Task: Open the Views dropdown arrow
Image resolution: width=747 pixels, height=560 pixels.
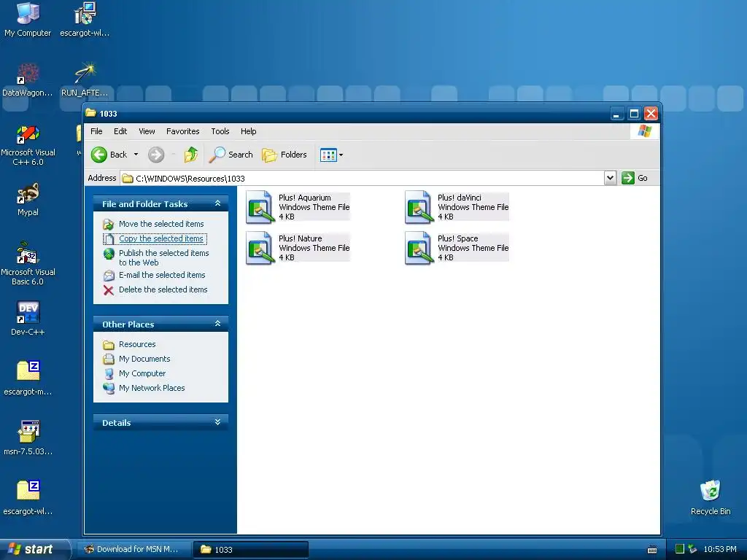Action: click(x=341, y=155)
